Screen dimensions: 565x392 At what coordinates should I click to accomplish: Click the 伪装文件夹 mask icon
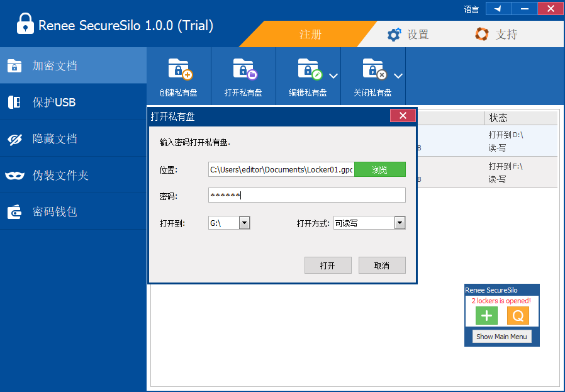pyautogui.click(x=14, y=176)
